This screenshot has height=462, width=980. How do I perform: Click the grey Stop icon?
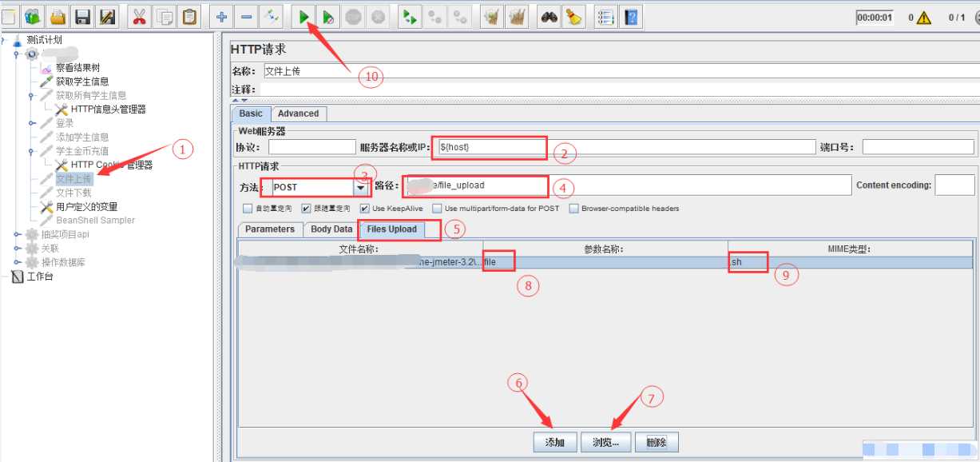click(354, 16)
